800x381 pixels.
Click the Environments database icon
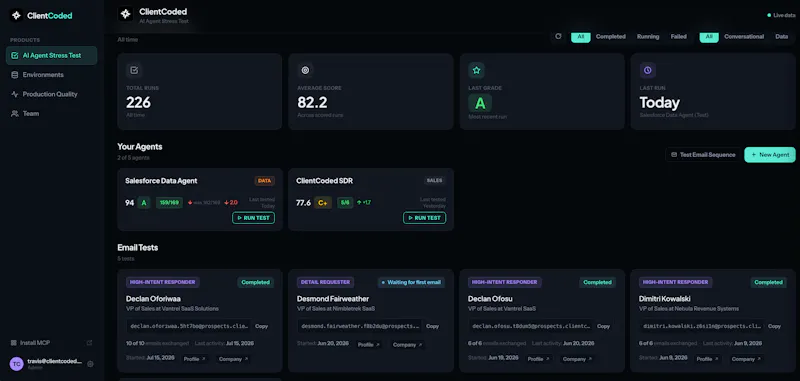(x=15, y=75)
